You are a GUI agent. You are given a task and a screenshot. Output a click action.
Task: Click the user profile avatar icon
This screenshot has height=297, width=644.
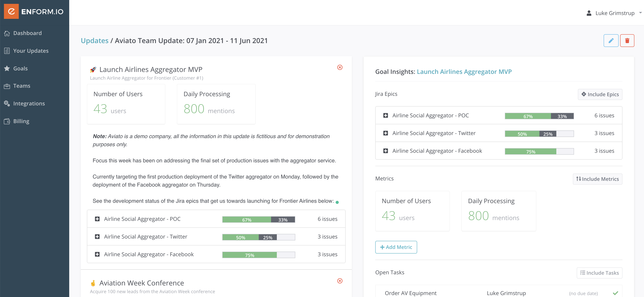pyautogui.click(x=589, y=13)
